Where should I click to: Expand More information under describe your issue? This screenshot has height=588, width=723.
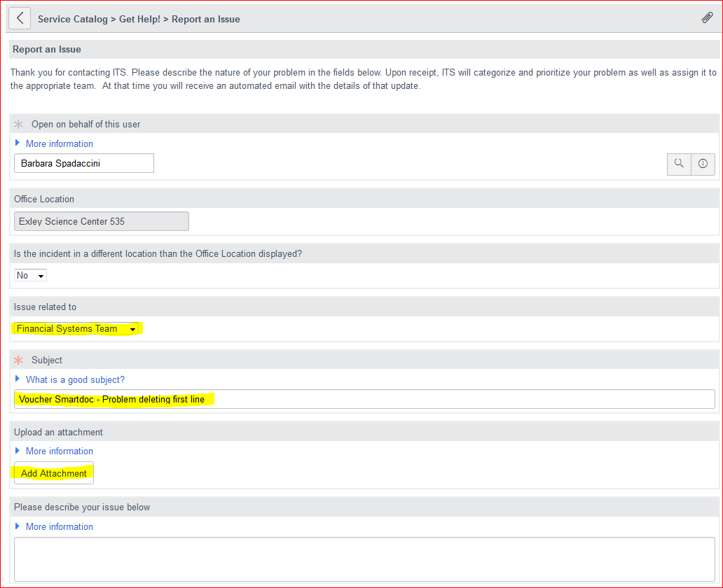(x=59, y=526)
